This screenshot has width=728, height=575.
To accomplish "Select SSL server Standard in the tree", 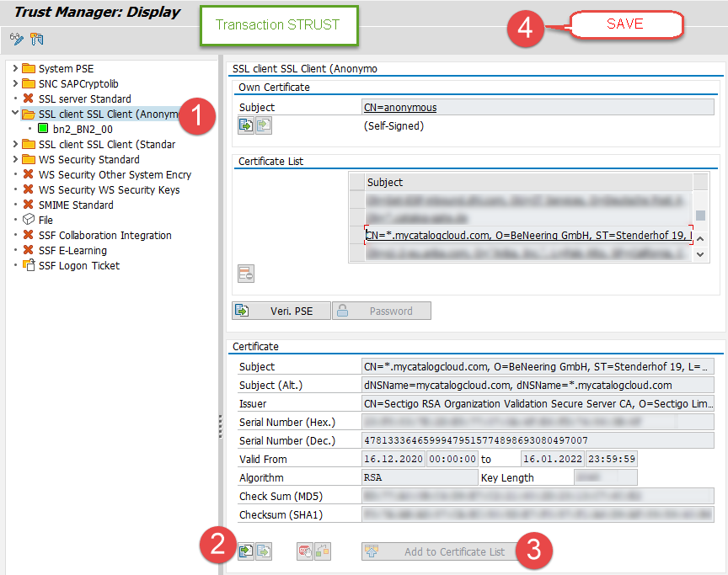I will [x=84, y=98].
